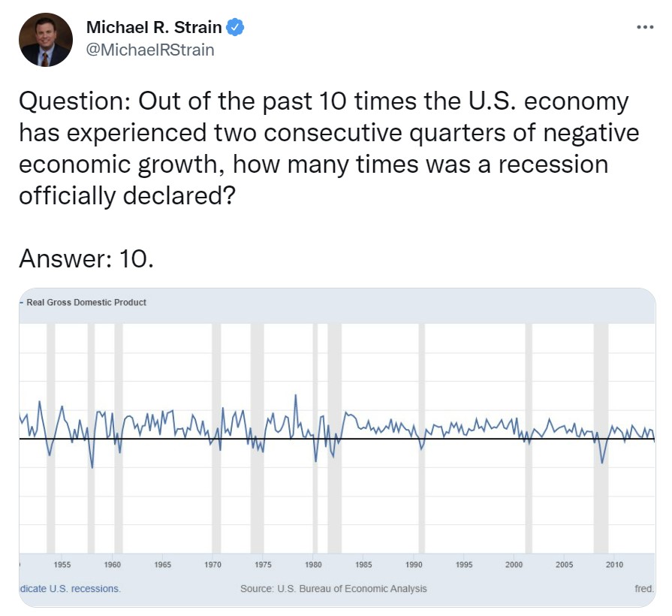Click the Real Gross Domestic Product legend label
The image size is (672, 616).
86,302
